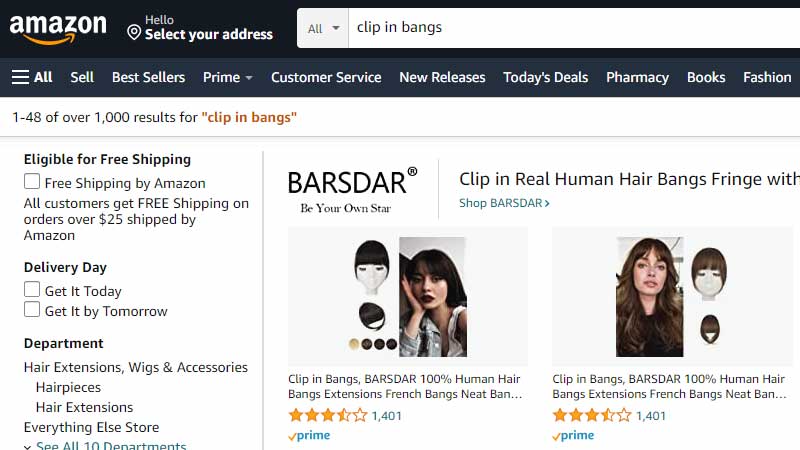This screenshot has height=450, width=800.
Task: Enable Free Shipping by Amazon filter
Action: (x=33, y=182)
